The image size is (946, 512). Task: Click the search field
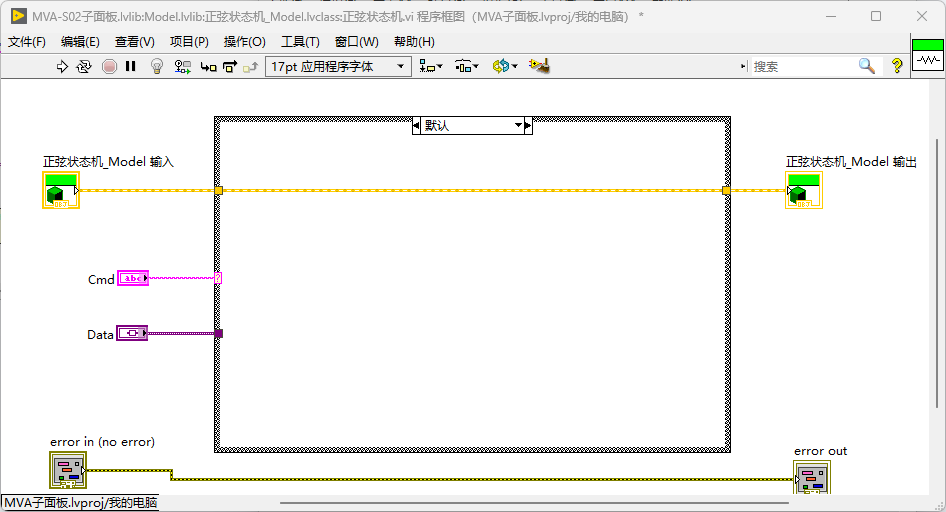coord(802,66)
